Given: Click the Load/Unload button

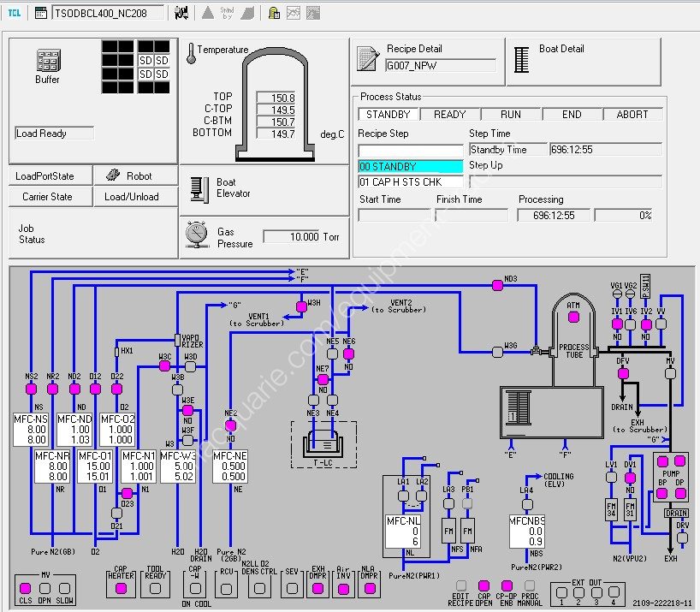Looking at the screenshot, I should 136,196.
